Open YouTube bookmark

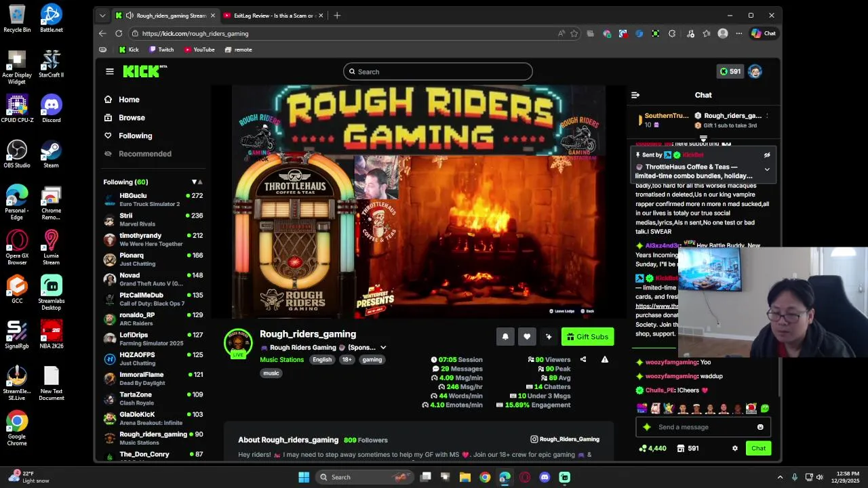point(199,49)
